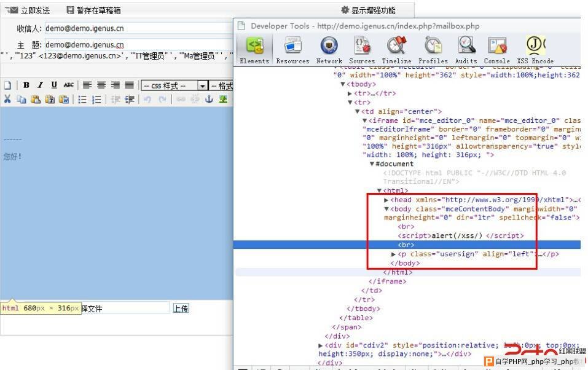Switch to the Console panel

tap(496, 50)
